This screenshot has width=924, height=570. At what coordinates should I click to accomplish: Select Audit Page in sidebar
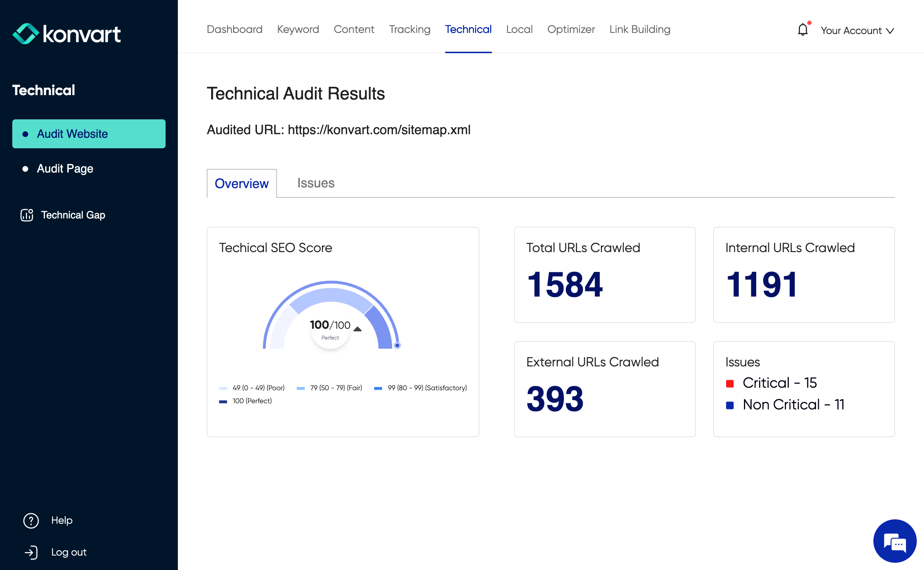point(65,169)
